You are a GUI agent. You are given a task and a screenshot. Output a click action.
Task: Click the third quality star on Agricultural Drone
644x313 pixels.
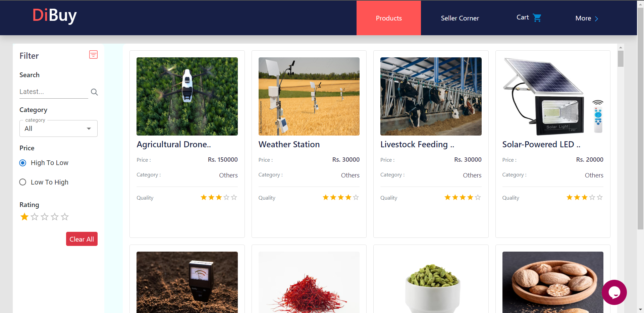218,197
